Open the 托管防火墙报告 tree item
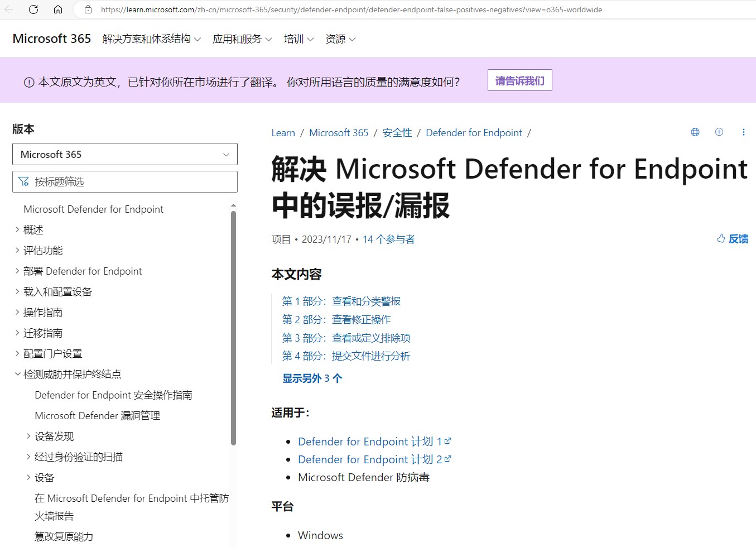 (132, 507)
